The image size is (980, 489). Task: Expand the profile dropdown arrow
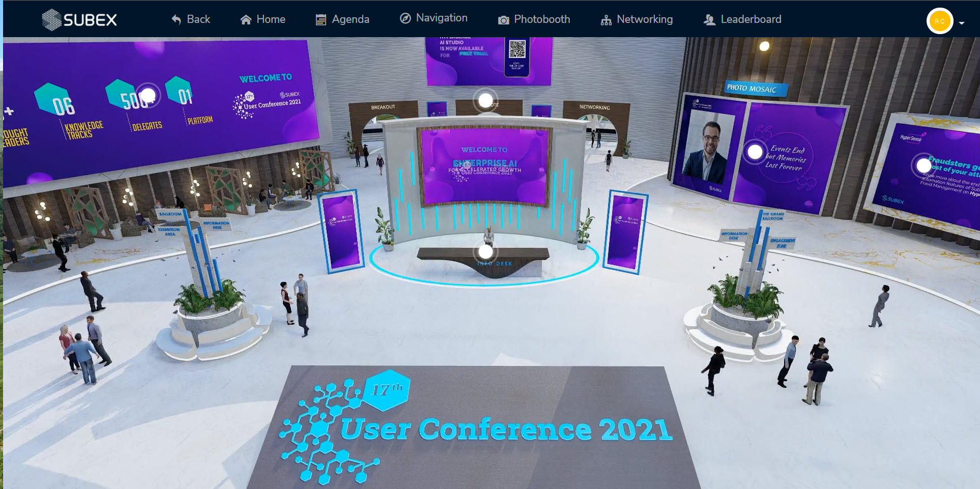962,23
